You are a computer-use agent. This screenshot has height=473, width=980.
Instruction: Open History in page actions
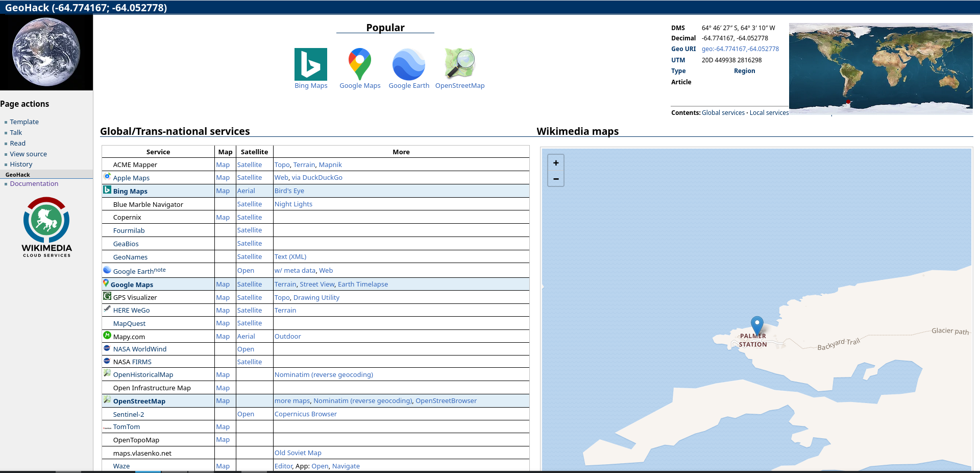pos(21,164)
